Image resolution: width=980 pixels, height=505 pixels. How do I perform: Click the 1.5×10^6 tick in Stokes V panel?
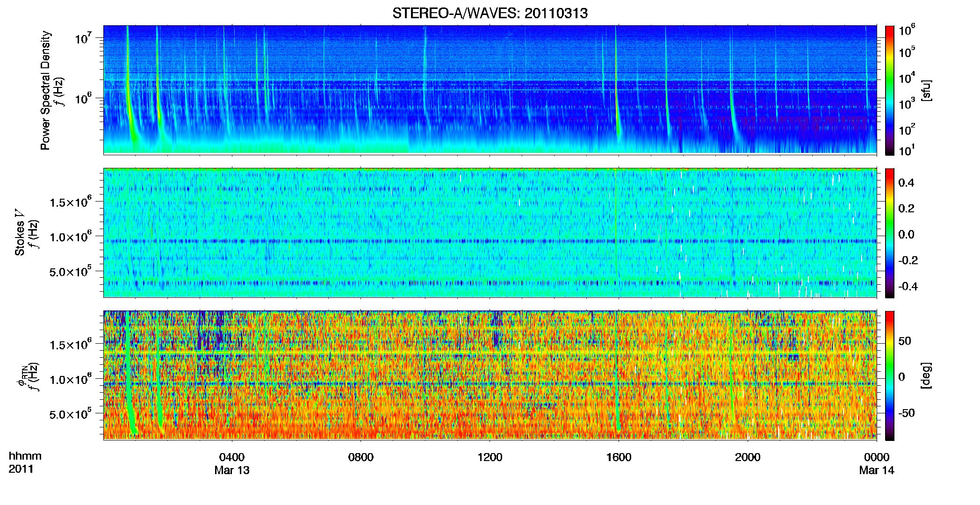[71, 202]
